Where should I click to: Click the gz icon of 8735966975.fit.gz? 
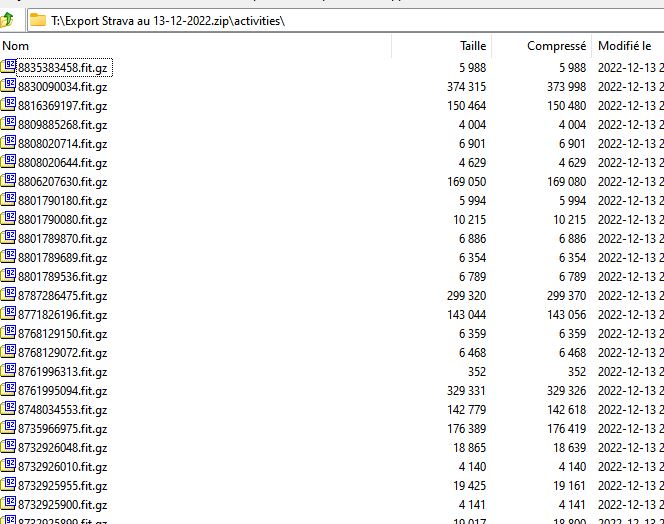click(8, 428)
